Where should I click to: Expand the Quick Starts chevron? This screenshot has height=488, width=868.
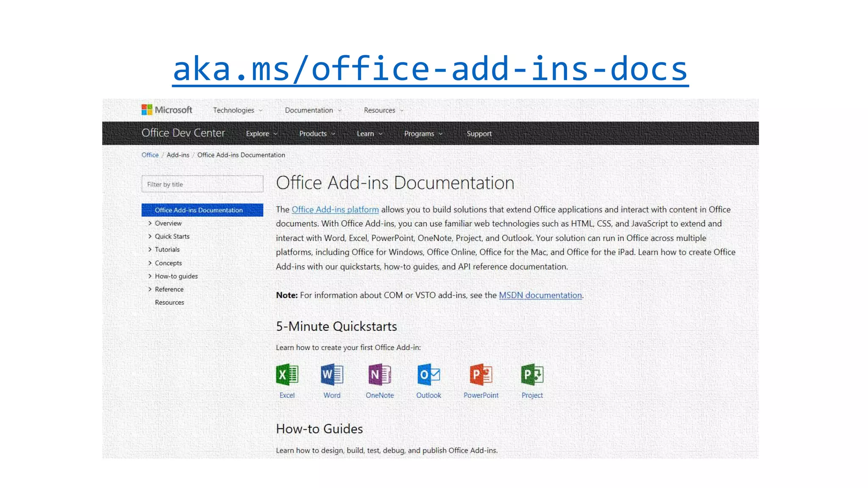(150, 236)
